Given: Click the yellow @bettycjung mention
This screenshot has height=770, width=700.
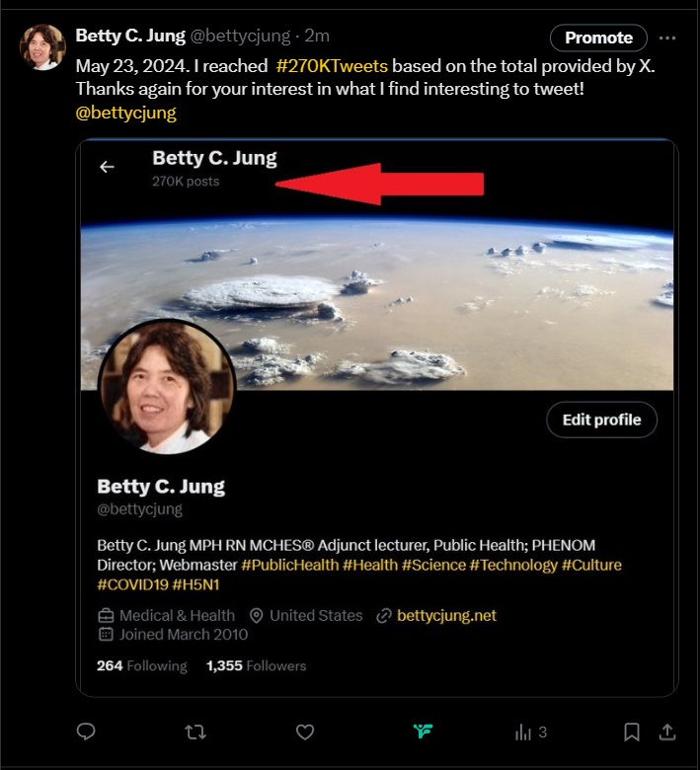Looking at the screenshot, I should 125,114.
